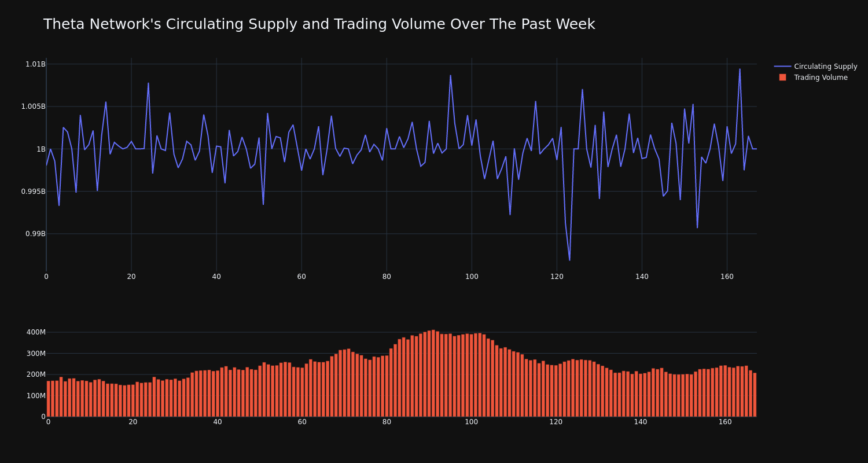Click the 300M volume axis label
The width and height of the screenshot is (868, 463).
click(36, 354)
